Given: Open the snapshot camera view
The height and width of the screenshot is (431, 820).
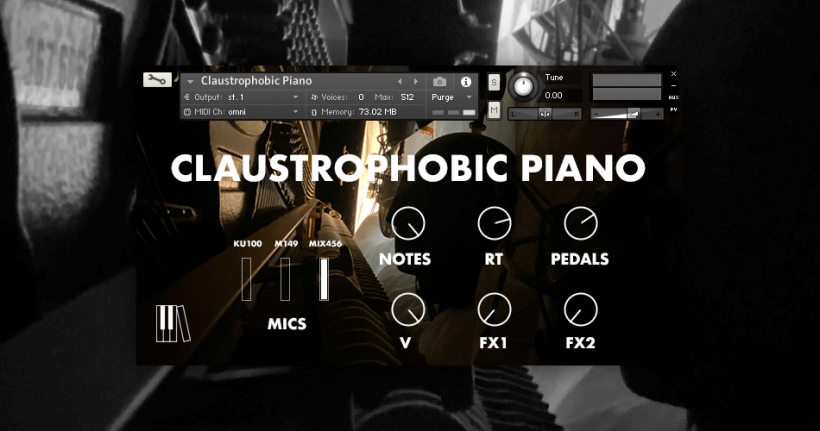Looking at the screenshot, I should click(x=440, y=82).
